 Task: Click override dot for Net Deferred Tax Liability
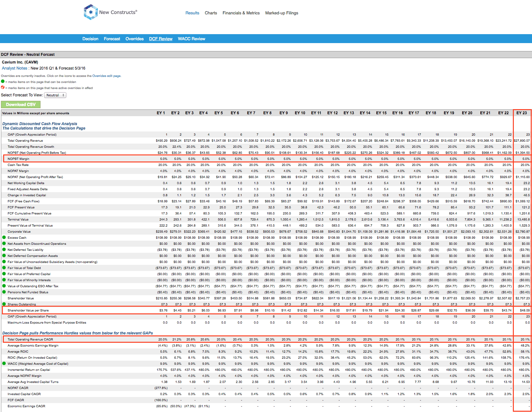click(x=4, y=250)
